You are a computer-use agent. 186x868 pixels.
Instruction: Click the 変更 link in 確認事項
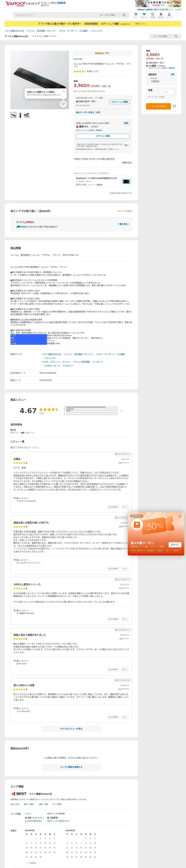(173, 75)
